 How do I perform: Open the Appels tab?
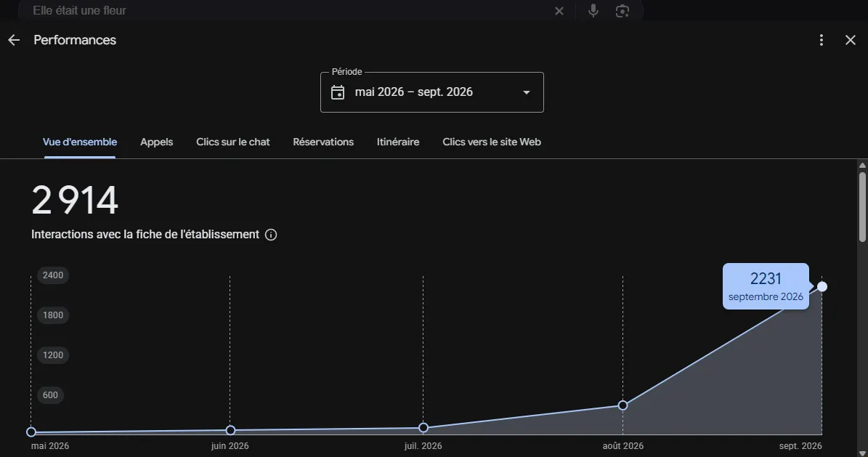pos(157,142)
